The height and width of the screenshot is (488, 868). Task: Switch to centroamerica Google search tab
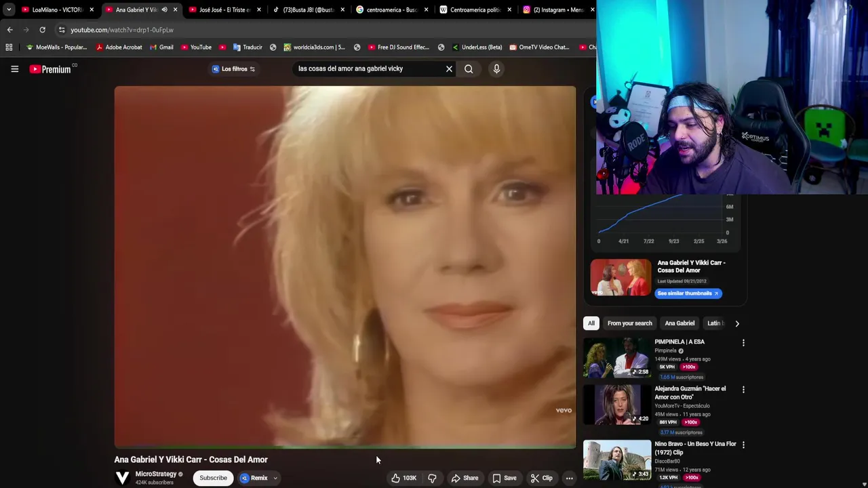point(391,9)
